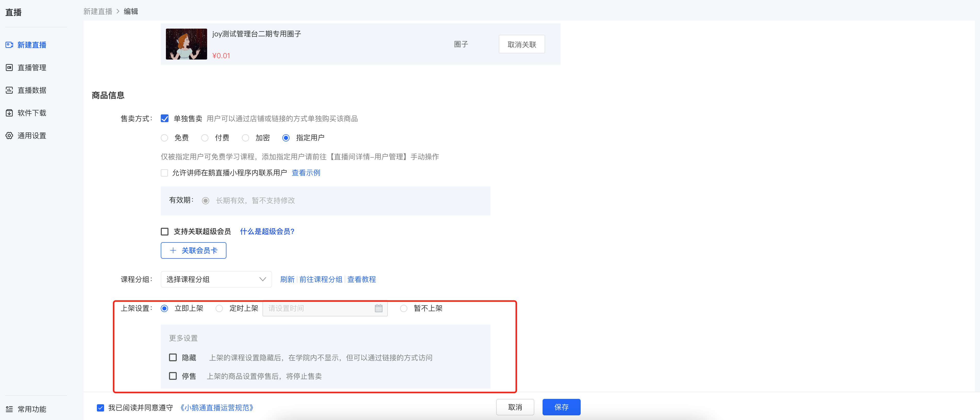Click the 软件下载 download icon

coord(9,113)
